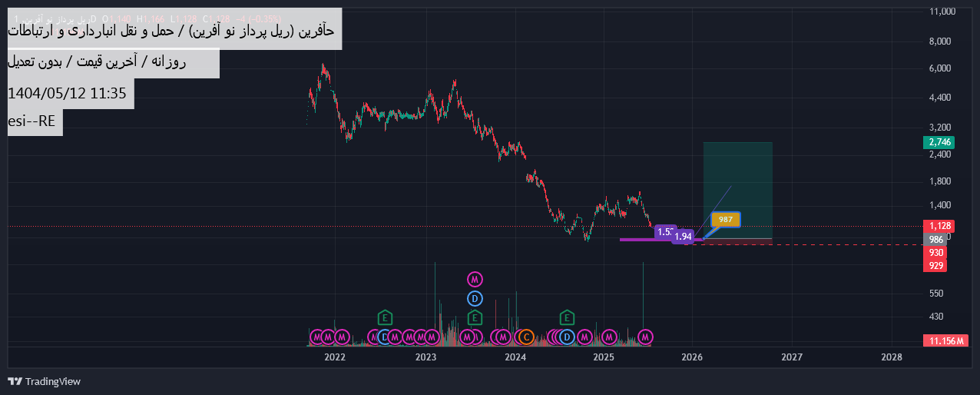Select the روزانه / آخرین قیمت text box
Screen dimensions: 980x395
point(114,63)
